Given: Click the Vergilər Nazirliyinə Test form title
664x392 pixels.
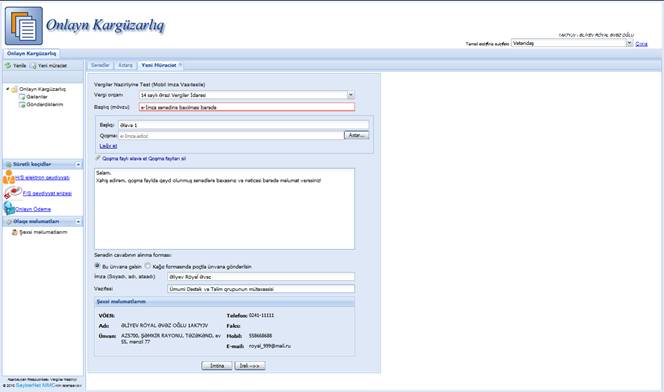Looking at the screenshot, I should click(149, 85).
